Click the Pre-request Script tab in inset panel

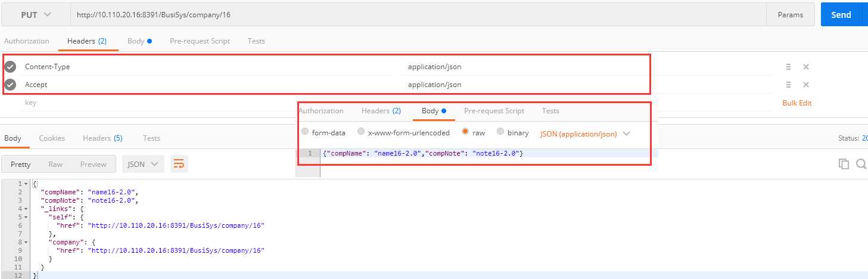[494, 111]
